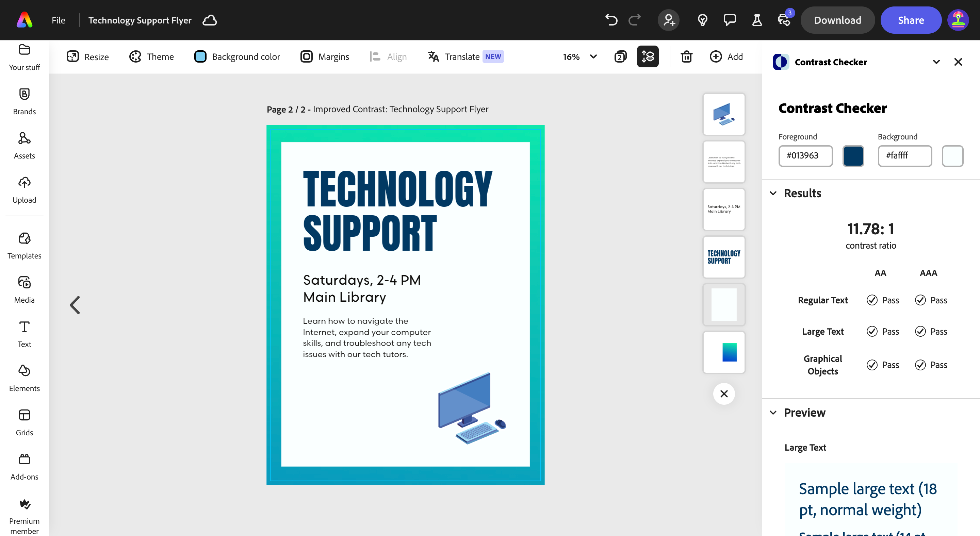Click the dark blue foreground color swatch
Viewport: 980px width, 536px height.
(853, 156)
